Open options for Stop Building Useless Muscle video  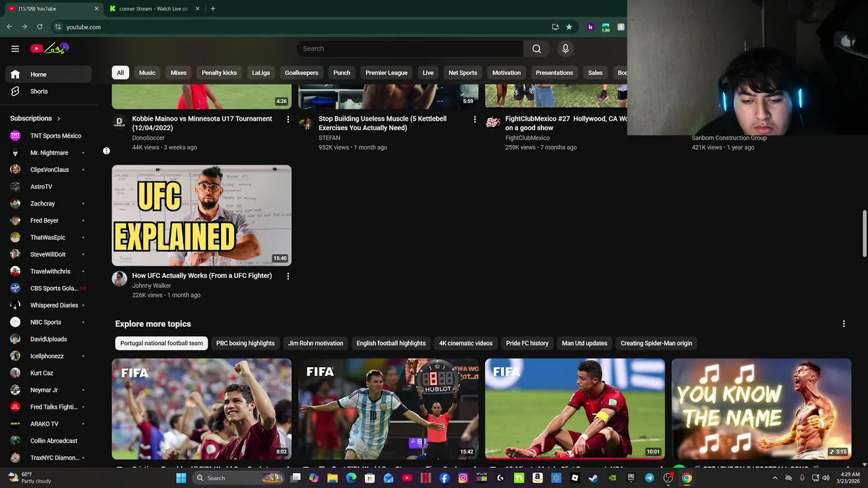[475, 119]
